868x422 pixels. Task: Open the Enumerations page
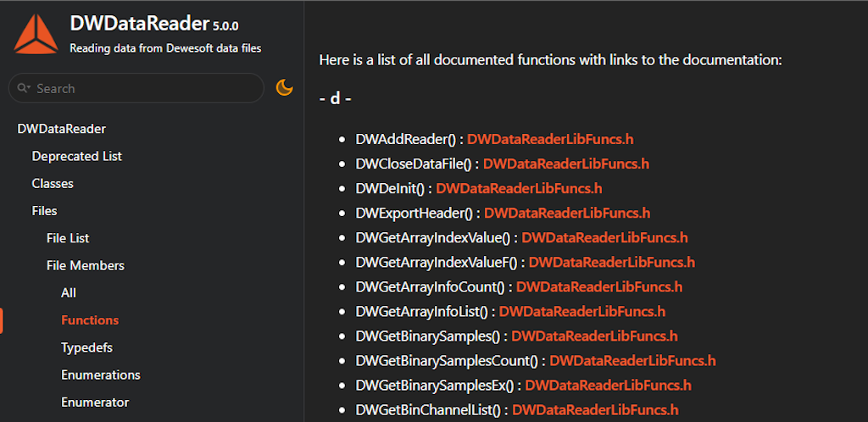pos(101,375)
